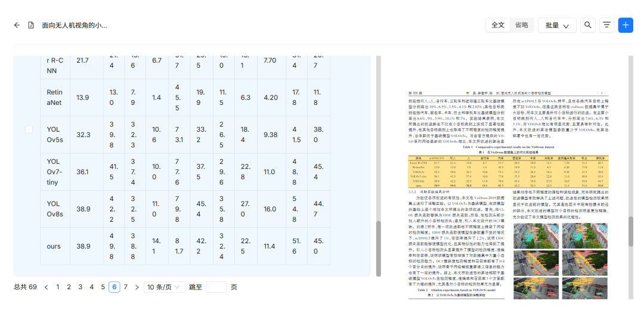Click the 37.5 cell in YOLOv7-tiny row

pyautogui.click(x=202, y=172)
